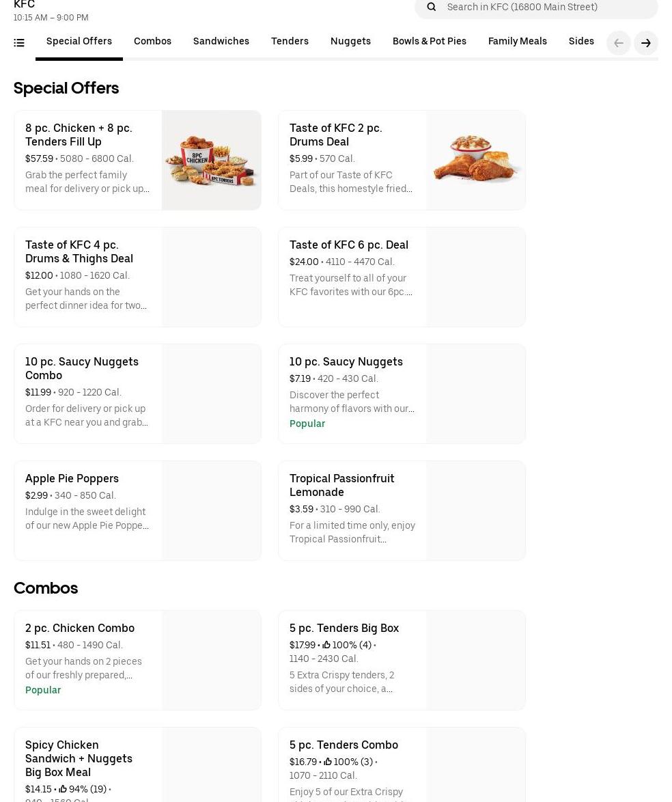Image resolution: width=672 pixels, height=802 pixels.
Task: Type in the Search in KFC field
Action: coord(546,7)
